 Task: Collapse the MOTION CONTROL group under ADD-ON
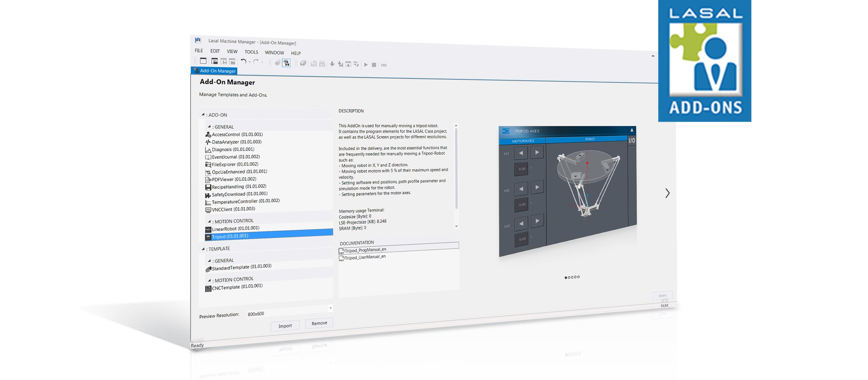tap(209, 221)
